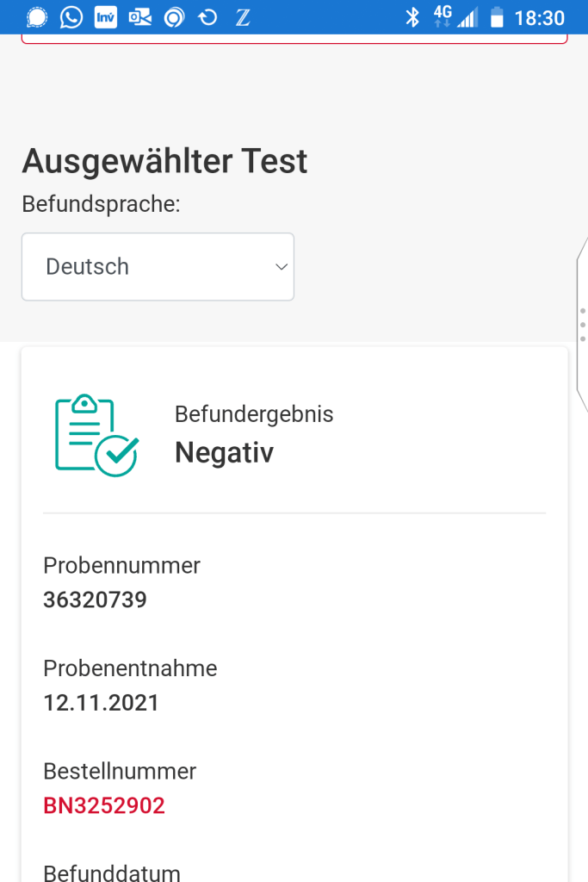
Task: Tap the 4G signal strength indicator
Action: [455, 17]
